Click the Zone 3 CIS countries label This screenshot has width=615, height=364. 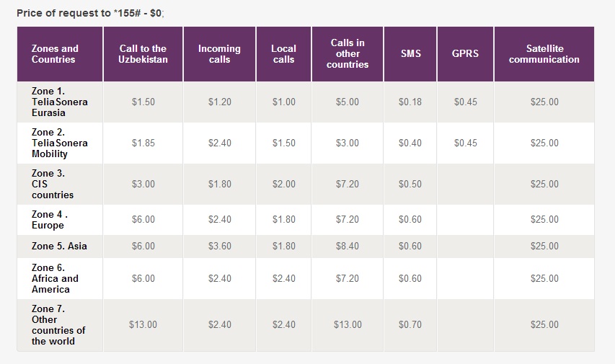click(x=52, y=185)
